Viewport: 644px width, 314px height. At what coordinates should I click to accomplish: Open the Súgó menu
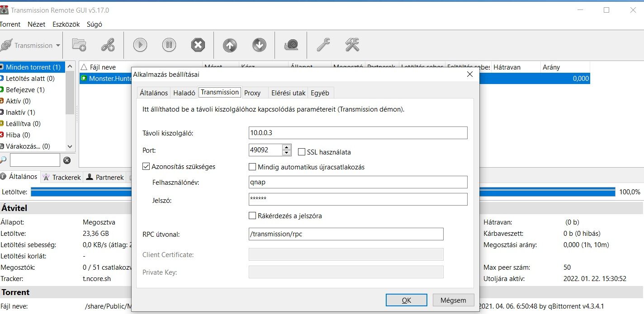[95, 24]
